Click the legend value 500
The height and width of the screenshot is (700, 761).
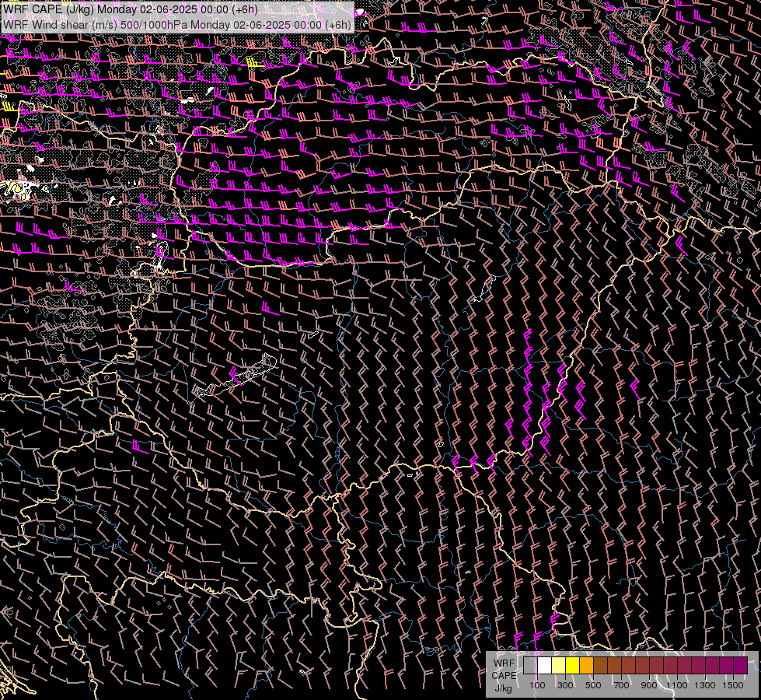click(593, 685)
